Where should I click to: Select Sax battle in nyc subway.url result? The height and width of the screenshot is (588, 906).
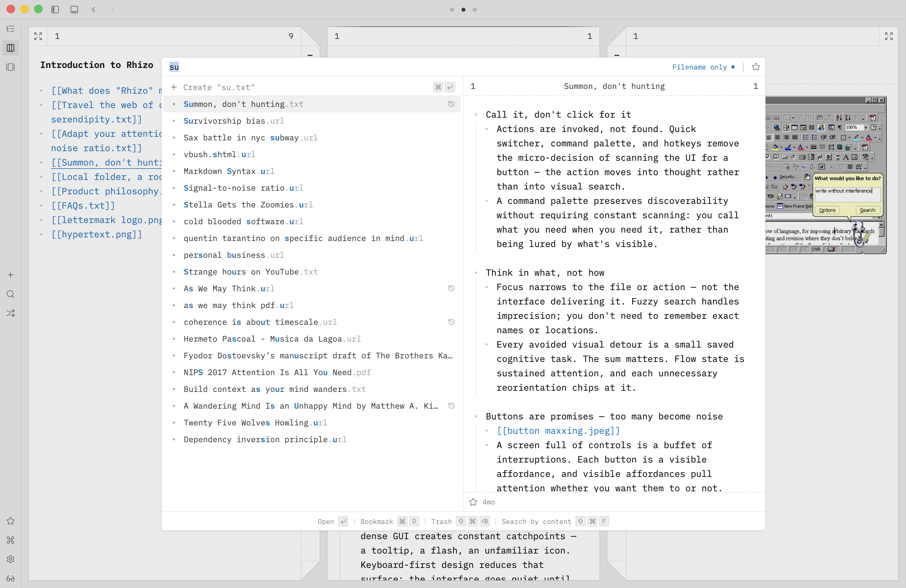tap(312, 138)
